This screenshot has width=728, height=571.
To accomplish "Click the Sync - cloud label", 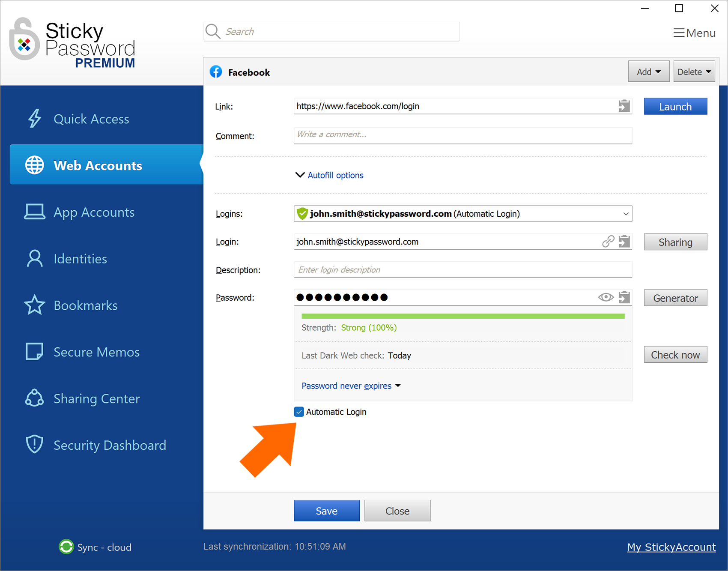I will click(104, 547).
